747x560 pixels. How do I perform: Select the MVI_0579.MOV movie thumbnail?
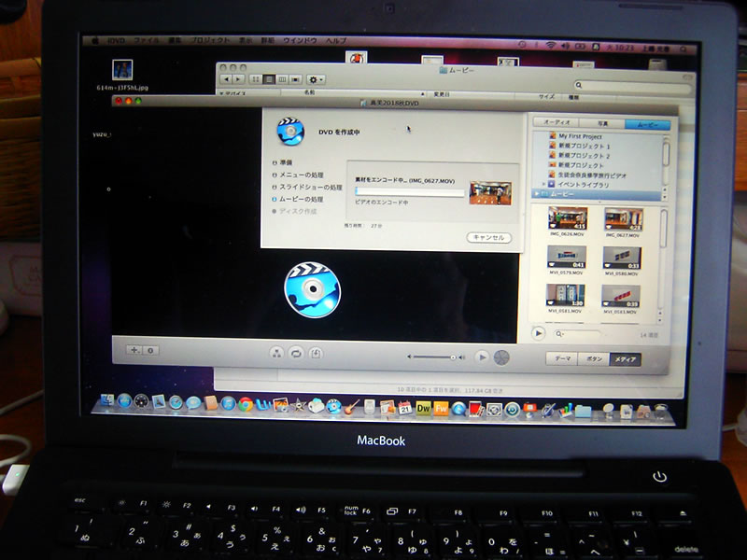click(567, 258)
